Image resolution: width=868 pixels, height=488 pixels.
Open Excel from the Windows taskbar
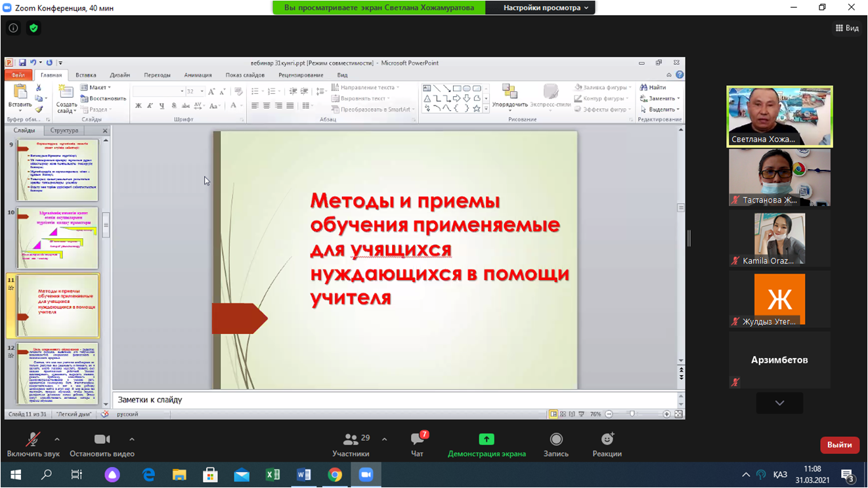[x=272, y=475]
